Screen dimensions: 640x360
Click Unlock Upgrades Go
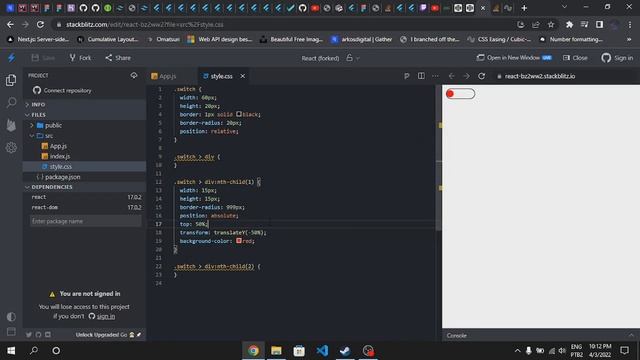108,335
